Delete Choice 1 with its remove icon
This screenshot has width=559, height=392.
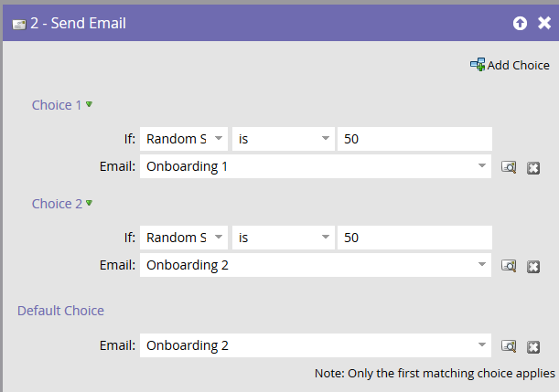point(533,168)
